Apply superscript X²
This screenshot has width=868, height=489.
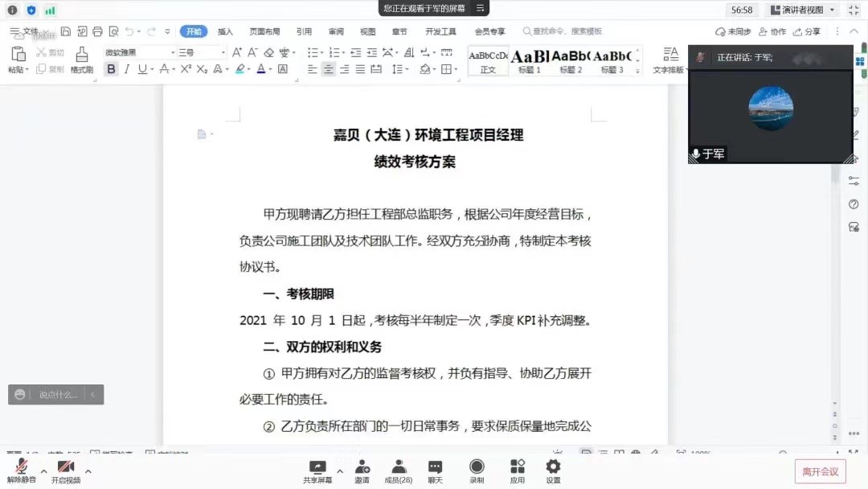(186, 69)
